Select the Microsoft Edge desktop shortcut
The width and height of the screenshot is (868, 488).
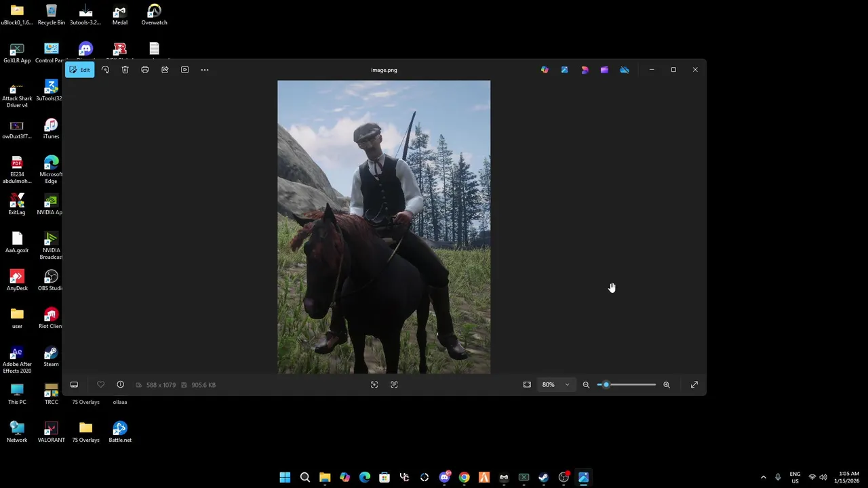(x=52, y=169)
